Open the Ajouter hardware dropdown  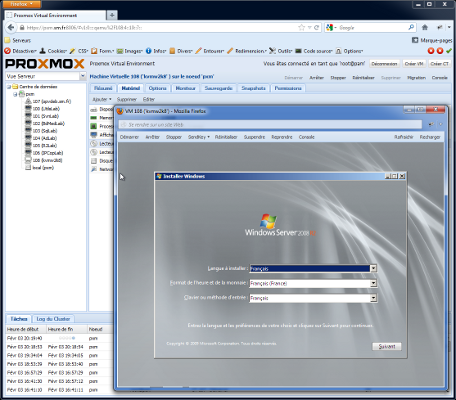pyautogui.click(x=102, y=99)
